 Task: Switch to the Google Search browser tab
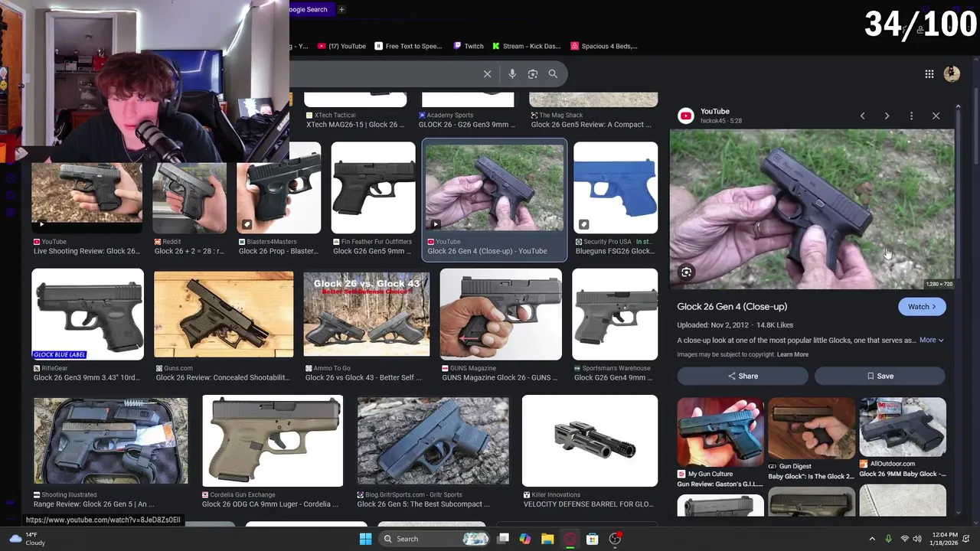[309, 9]
